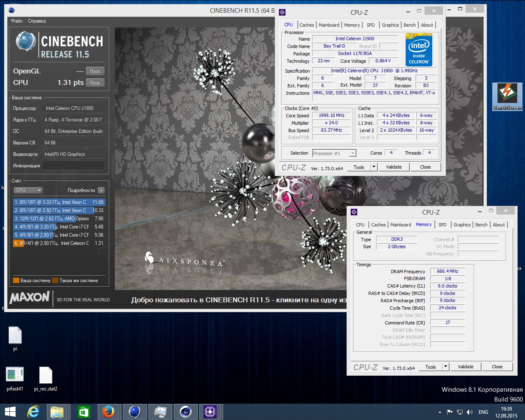Switch to SPD tab in upper CPU-Z
This screenshot has height=420, width=525.
tap(371, 25)
